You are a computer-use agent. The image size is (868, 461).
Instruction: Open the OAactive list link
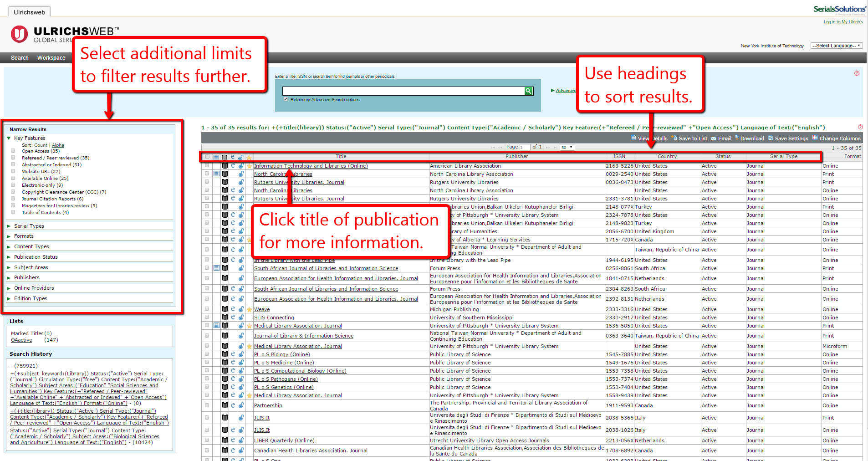point(21,340)
